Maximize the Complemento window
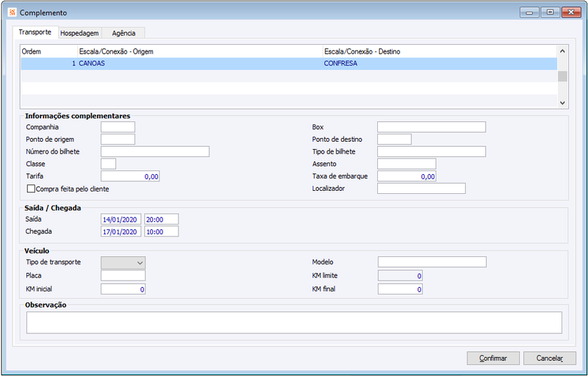The width and height of the screenshot is (588, 376). 550,12
